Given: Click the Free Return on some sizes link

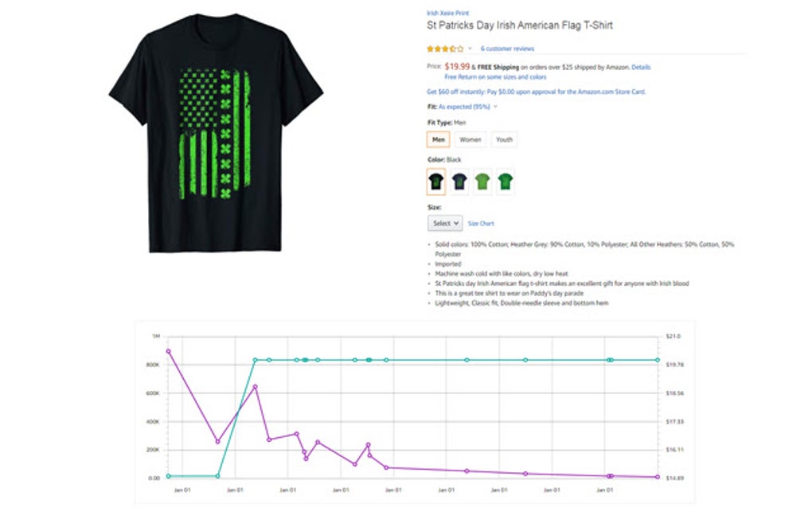Looking at the screenshot, I should pyautogui.click(x=495, y=77).
